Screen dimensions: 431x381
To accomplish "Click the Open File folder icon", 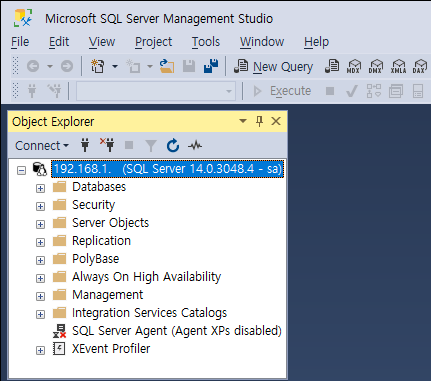I will 167,66.
